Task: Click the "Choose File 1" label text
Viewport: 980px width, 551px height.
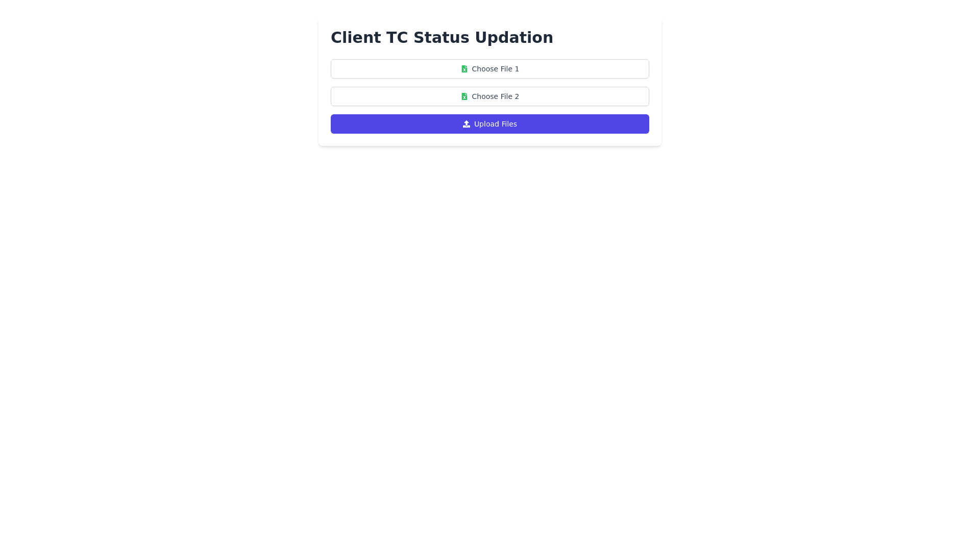Action: (x=495, y=69)
